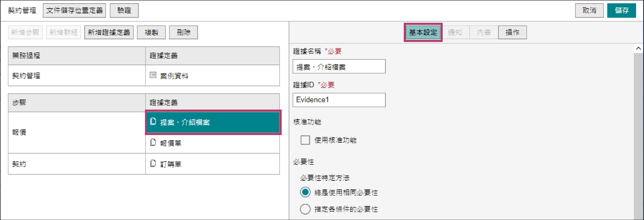Screen dimensions: 644x220
Task: Click the 取消 cancel button
Action: coord(589,11)
